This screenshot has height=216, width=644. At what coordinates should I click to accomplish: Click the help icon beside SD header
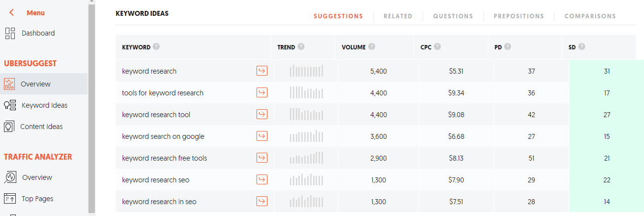pyautogui.click(x=582, y=47)
